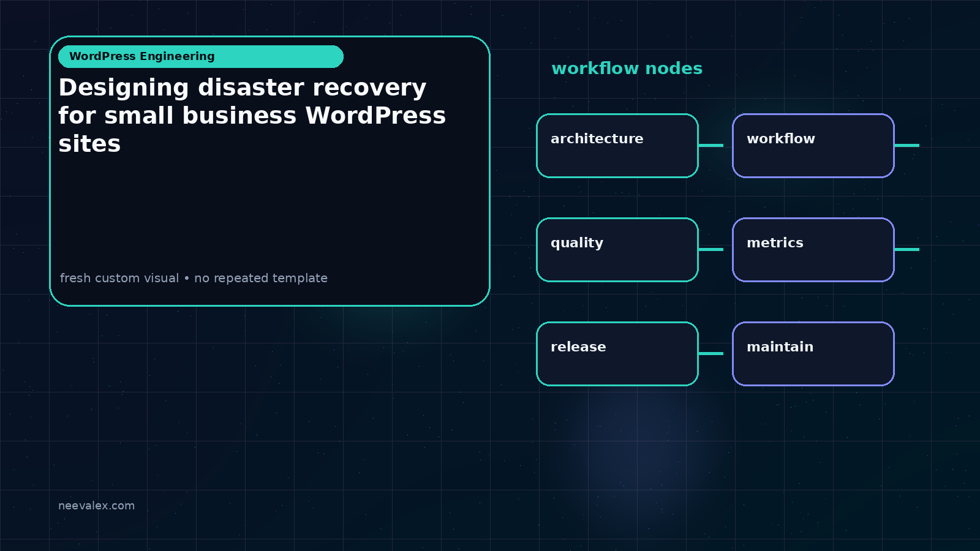Click the 'workflow nodes' heading
980x551 pixels.
pyautogui.click(x=627, y=69)
